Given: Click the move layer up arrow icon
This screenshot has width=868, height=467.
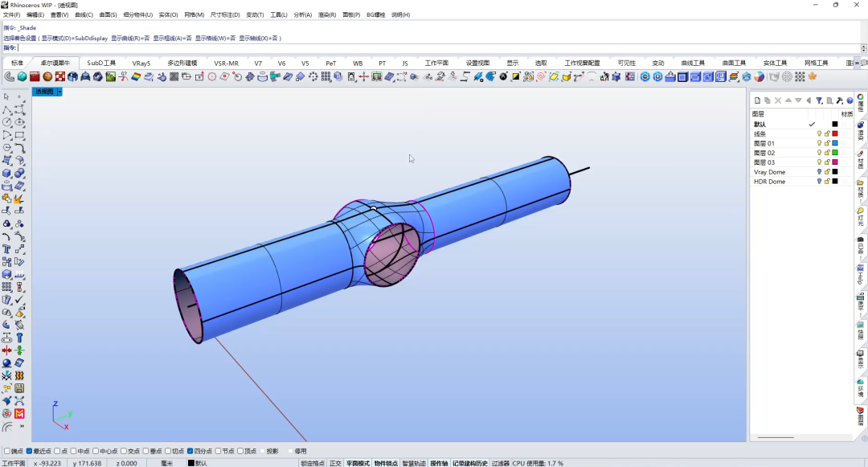Looking at the screenshot, I should (788, 100).
